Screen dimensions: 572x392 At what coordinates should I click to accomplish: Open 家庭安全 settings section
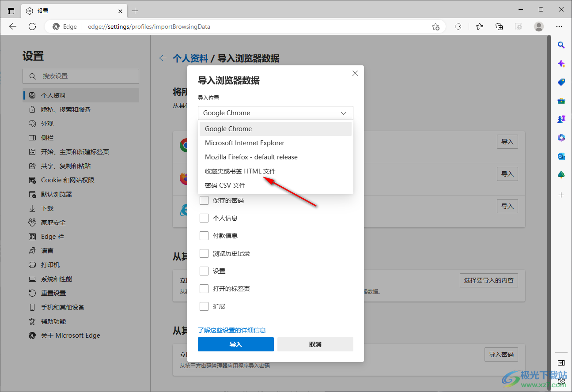tap(81, 222)
